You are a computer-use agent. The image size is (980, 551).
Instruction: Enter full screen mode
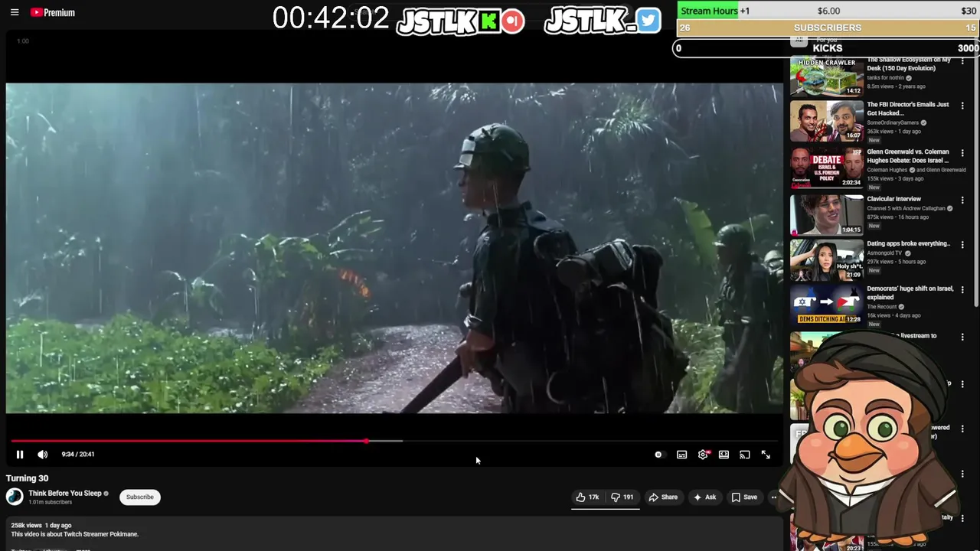tap(766, 455)
